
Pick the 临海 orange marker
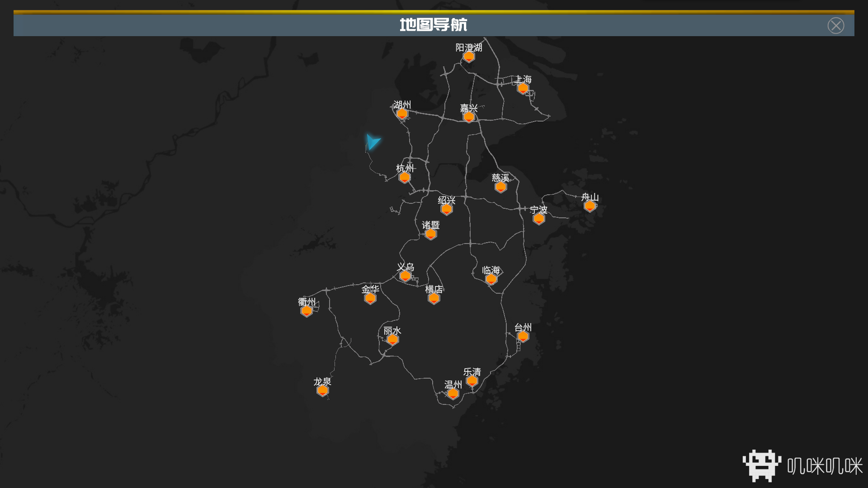click(x=491, y=279)
